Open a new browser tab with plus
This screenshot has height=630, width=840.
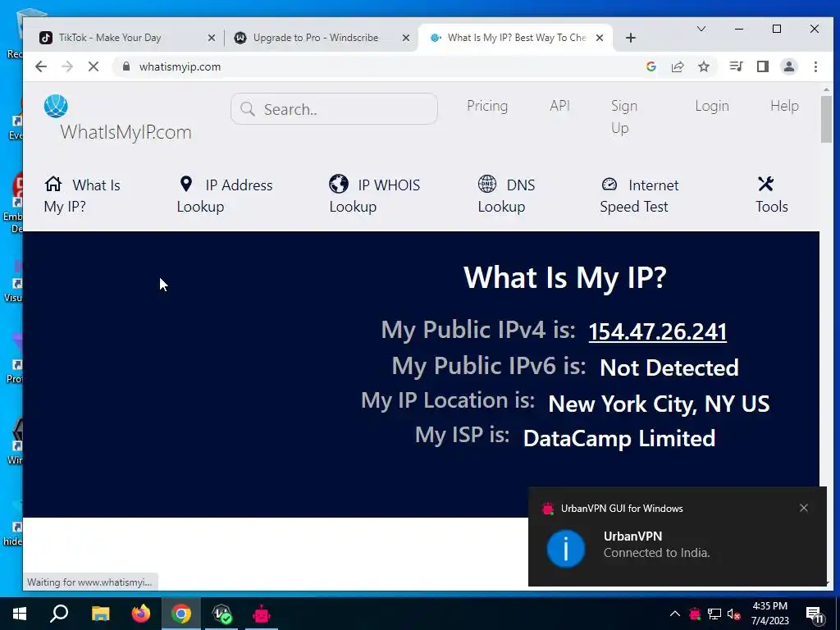tap(631, 38)
